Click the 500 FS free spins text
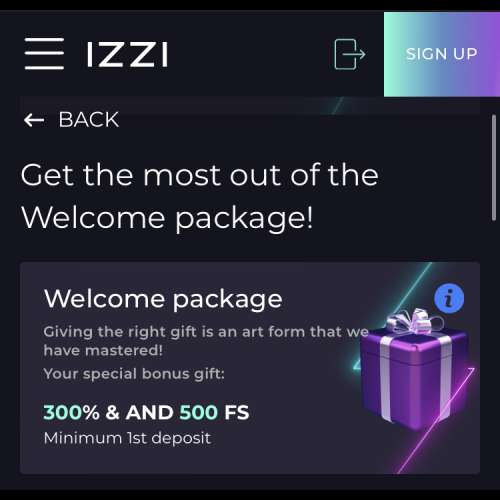500x500 pixels. click(x=214, y=412)
